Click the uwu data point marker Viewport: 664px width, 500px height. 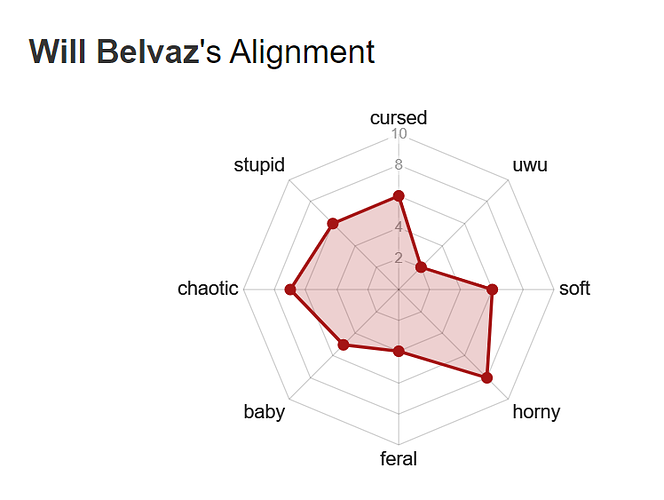click(421, 268)
